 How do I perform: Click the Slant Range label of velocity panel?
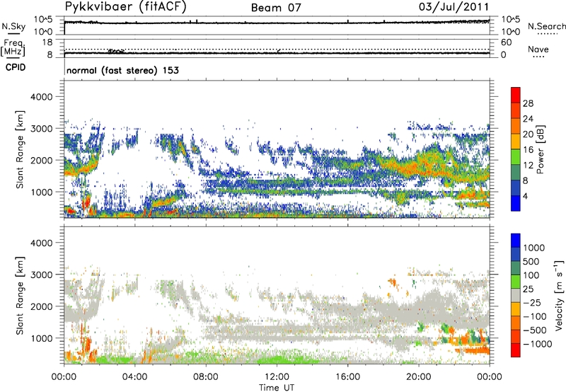pyautogui.click(x=20, y=296)
